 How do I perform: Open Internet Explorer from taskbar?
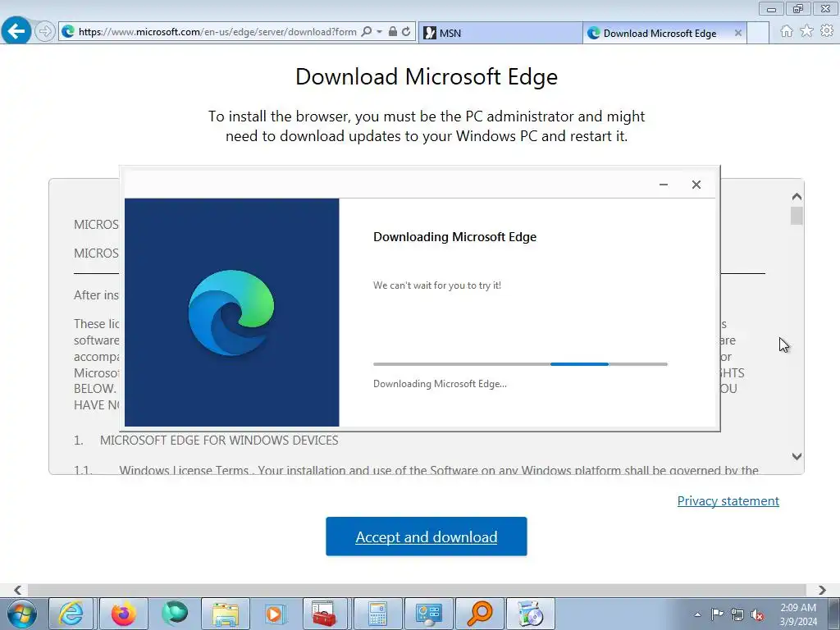[71, 614]
